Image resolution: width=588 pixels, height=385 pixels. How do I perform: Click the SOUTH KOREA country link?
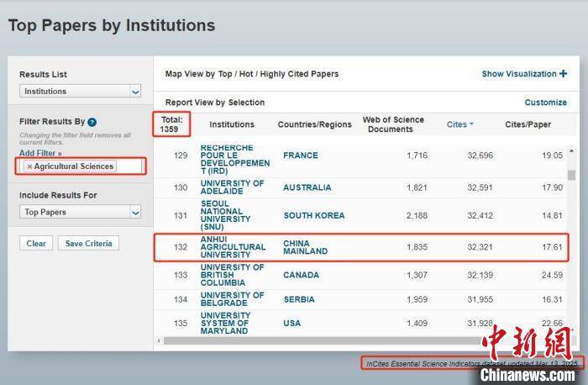[314, 216]
